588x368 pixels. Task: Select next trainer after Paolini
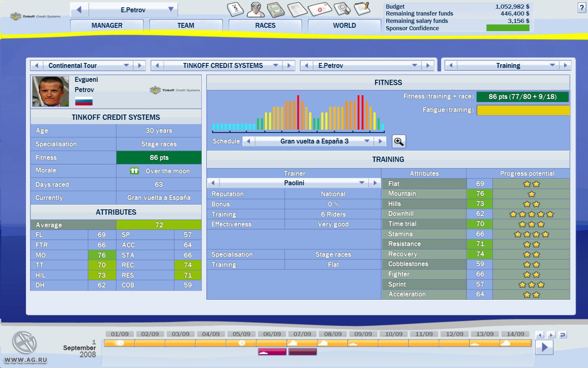(x=375, y=183)
